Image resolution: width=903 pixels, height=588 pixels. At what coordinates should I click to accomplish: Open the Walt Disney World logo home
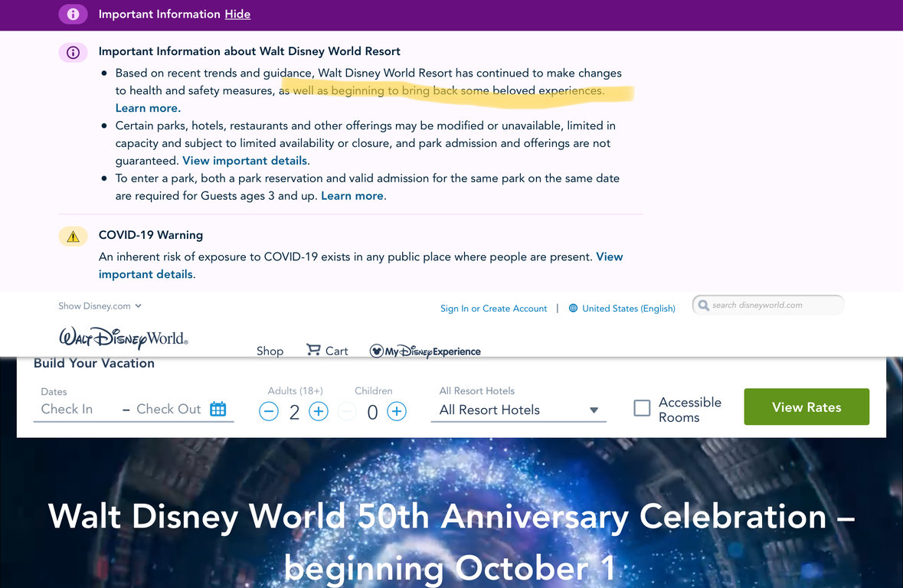pos(124,338)
